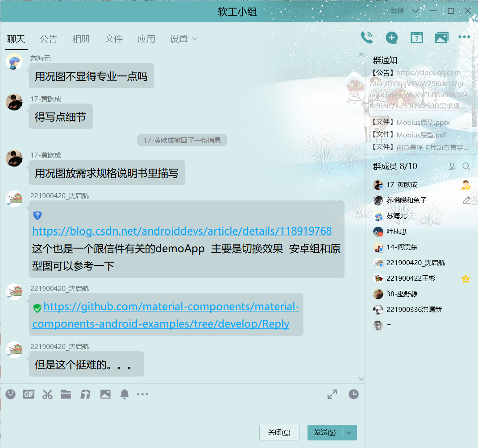Open message history clock icon

353,394
